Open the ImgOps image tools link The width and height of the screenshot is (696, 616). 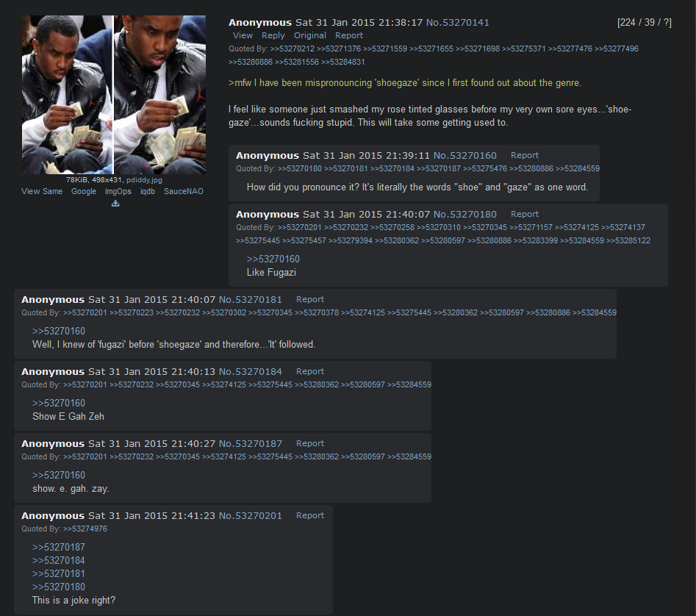(x=118, y=191)
